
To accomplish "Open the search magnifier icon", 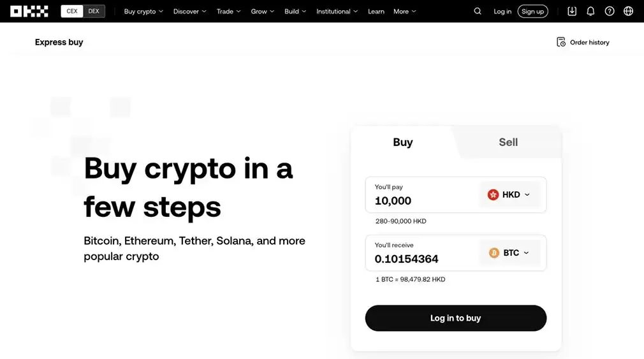I will coord(477,11).
